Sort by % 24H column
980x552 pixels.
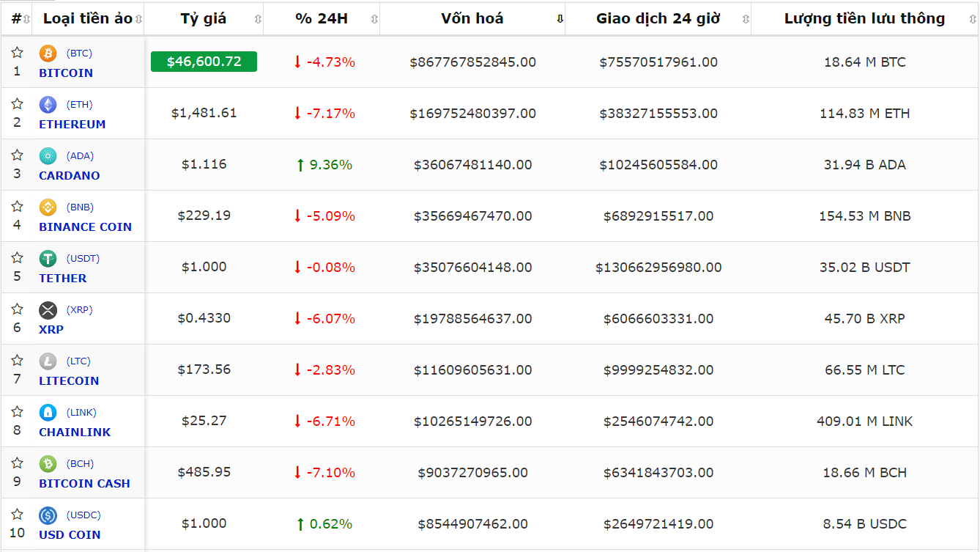(322, 19)
